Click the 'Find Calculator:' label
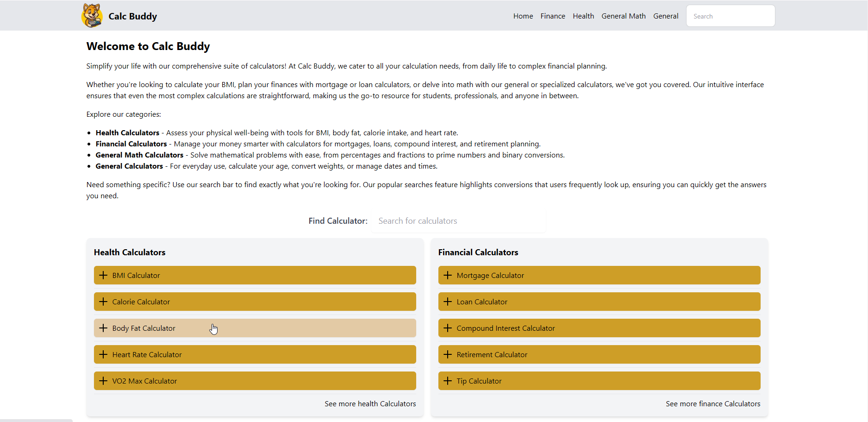The image size is (868, 422). (x=338, y=221)
